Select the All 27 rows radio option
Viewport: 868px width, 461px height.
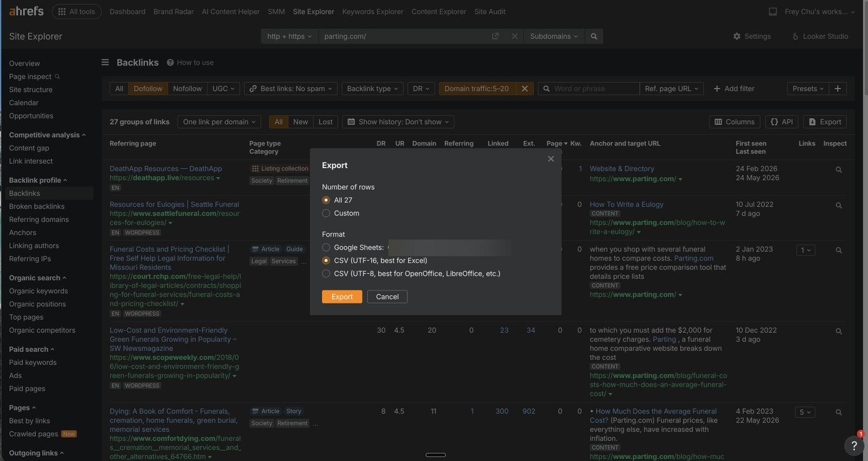click(326, 200)
